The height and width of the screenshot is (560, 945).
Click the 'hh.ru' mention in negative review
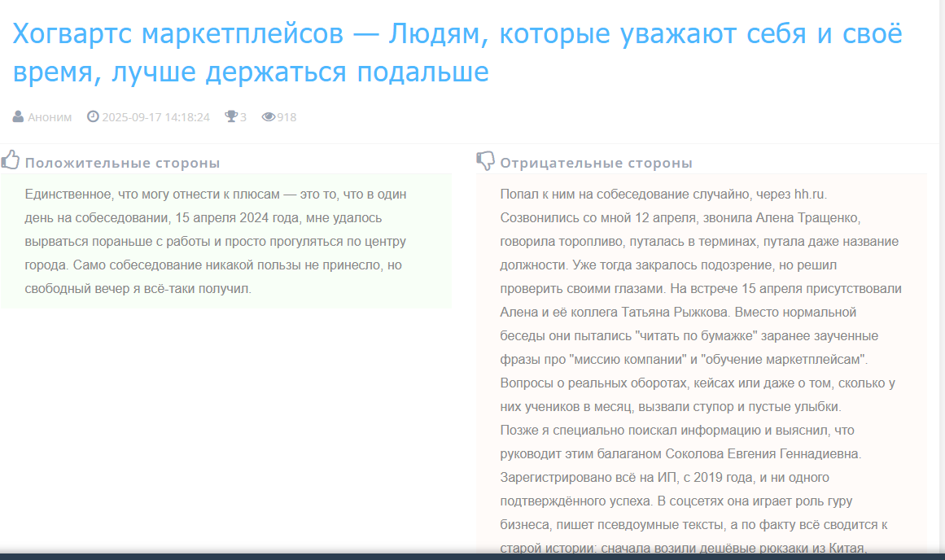pos(810,195)
